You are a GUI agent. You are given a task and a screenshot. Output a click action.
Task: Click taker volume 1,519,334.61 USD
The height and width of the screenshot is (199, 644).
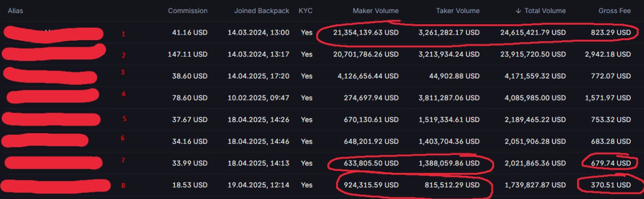[x=449, y=120]
